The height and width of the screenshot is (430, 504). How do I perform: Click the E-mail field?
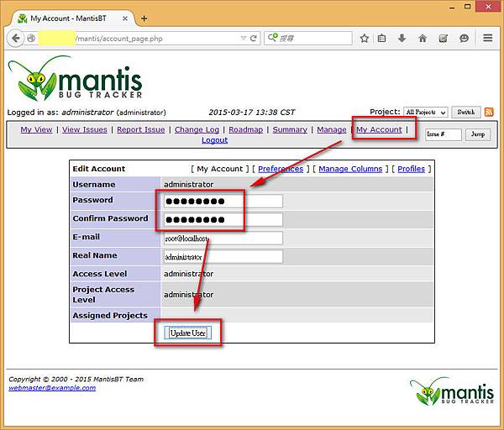223,239
